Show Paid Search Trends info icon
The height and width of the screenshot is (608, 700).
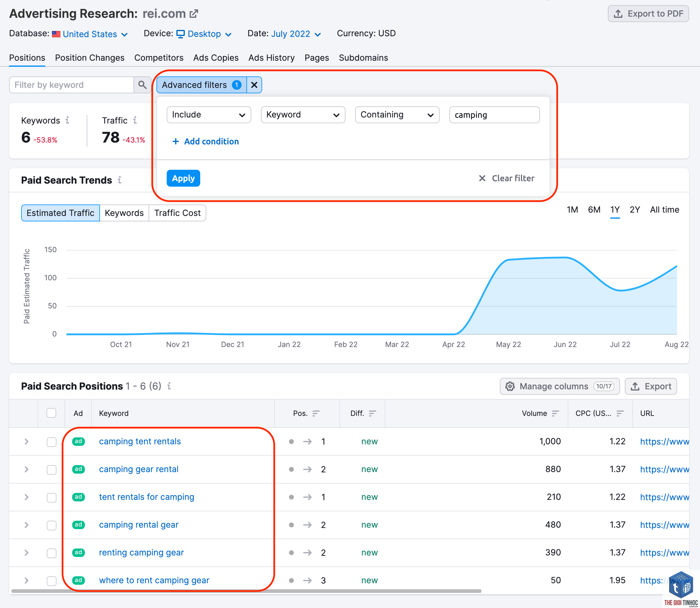pyautogui.click(x=120, y=180)
